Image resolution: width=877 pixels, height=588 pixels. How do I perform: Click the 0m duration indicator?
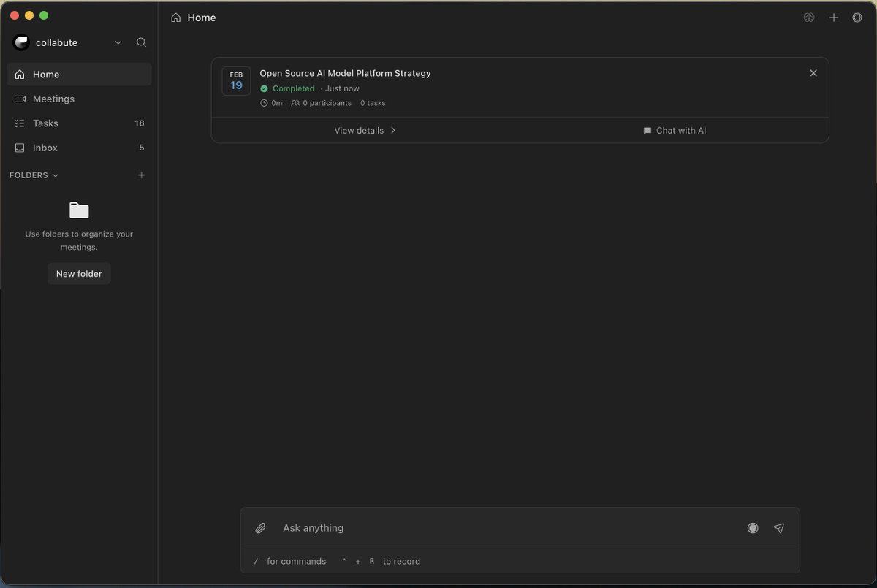coord(271,103)
